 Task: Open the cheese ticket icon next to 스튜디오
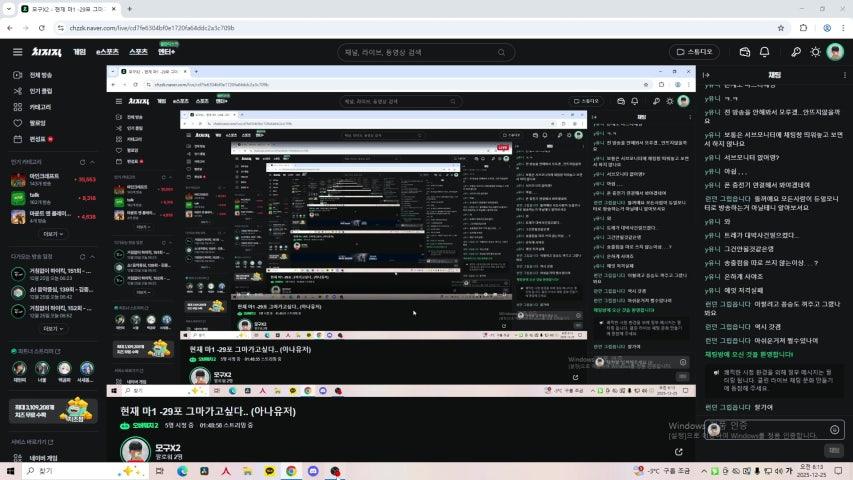pyautogui.click(x=744, y=52)
